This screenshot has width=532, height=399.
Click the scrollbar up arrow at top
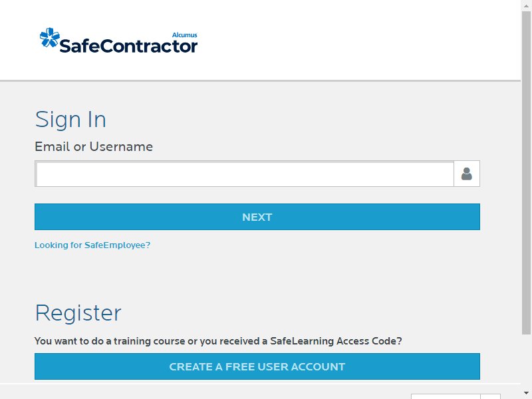pos(526,5)
